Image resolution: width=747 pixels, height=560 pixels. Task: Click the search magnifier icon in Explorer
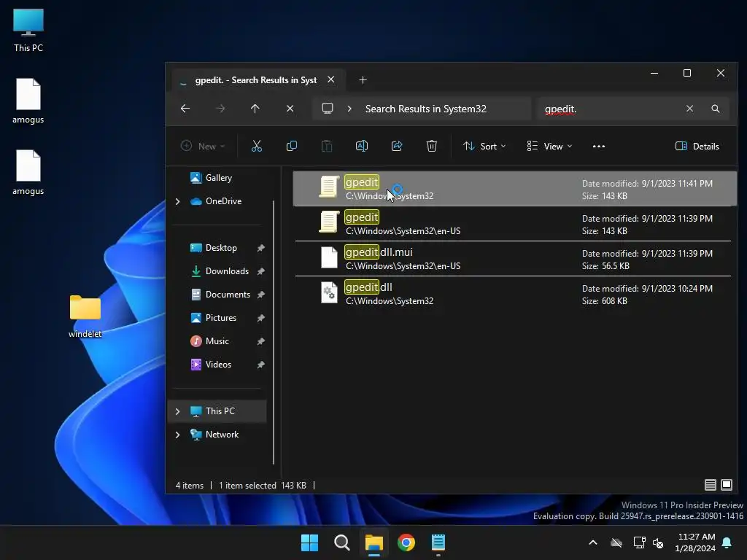pos(716,109)
